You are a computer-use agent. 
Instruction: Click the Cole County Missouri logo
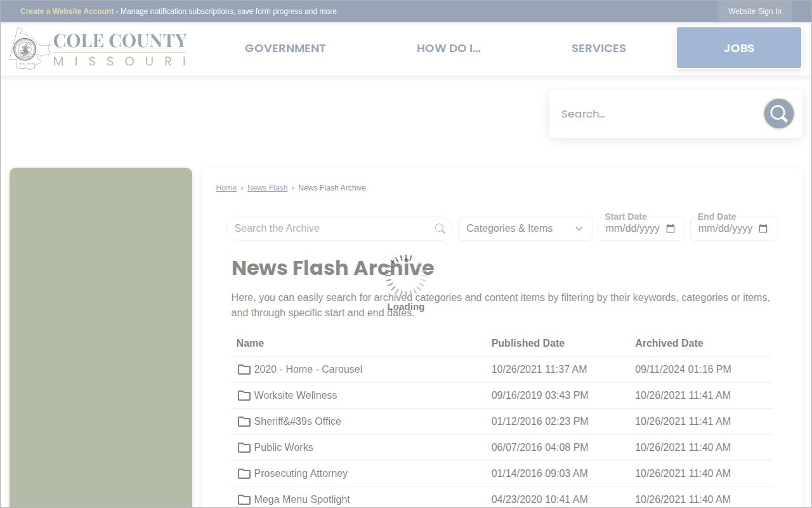click(x=98, y=48)
